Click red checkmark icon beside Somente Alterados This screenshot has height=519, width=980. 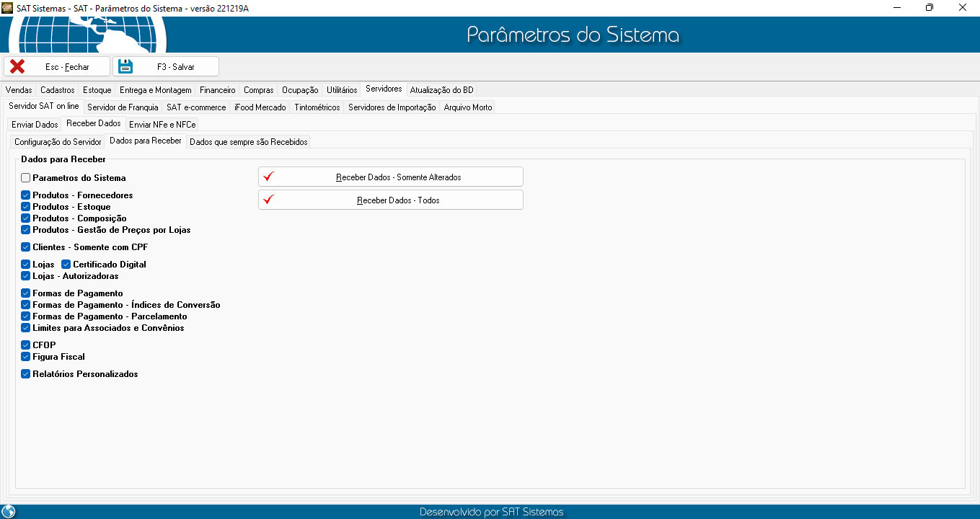[x=270, y=177]
